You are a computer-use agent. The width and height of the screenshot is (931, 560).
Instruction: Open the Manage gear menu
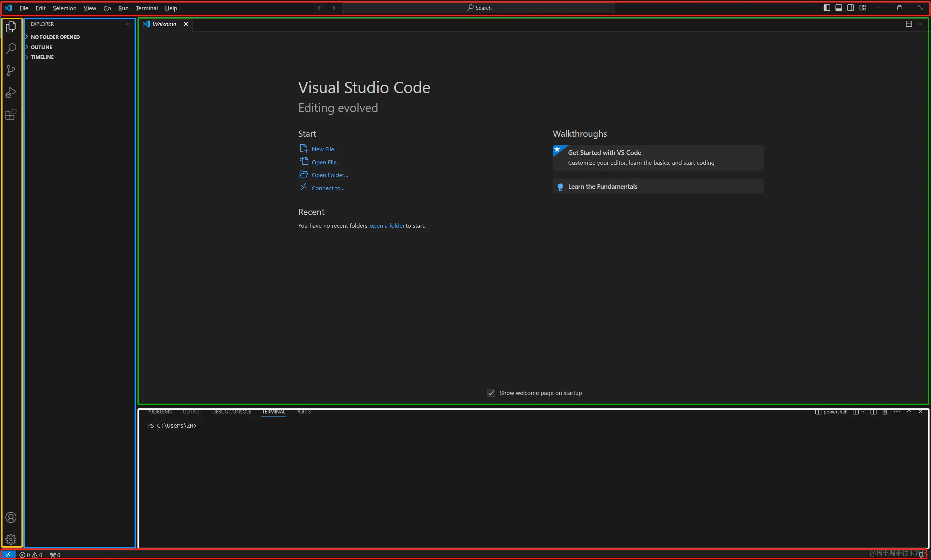(x=11, y=539)
